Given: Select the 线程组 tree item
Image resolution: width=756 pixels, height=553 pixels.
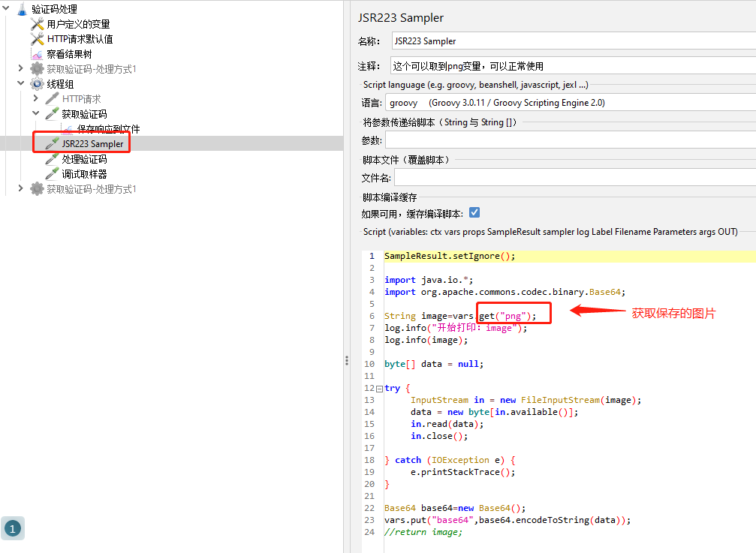Looking at the screenshot, I should tap(60, 84).
